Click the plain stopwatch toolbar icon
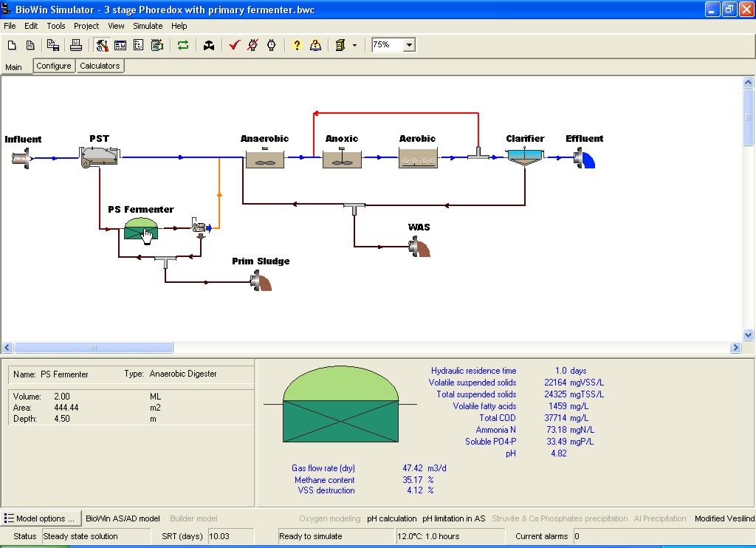 (272, 45)
